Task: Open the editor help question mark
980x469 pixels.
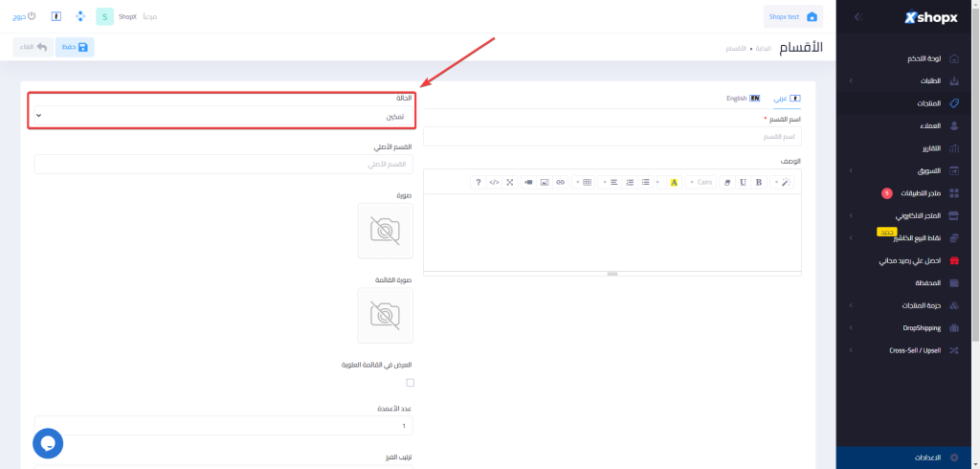Action: (x=478, y=182)
